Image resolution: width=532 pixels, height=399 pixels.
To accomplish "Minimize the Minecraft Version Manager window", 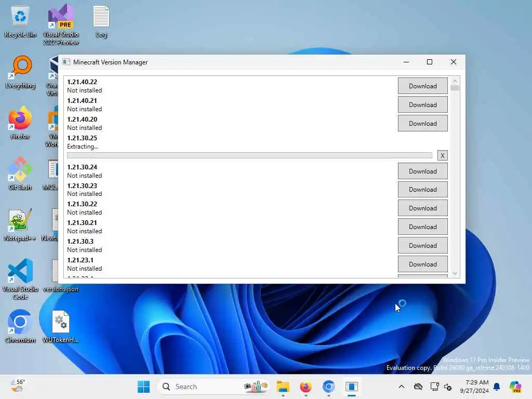I will tap(406, 62).
